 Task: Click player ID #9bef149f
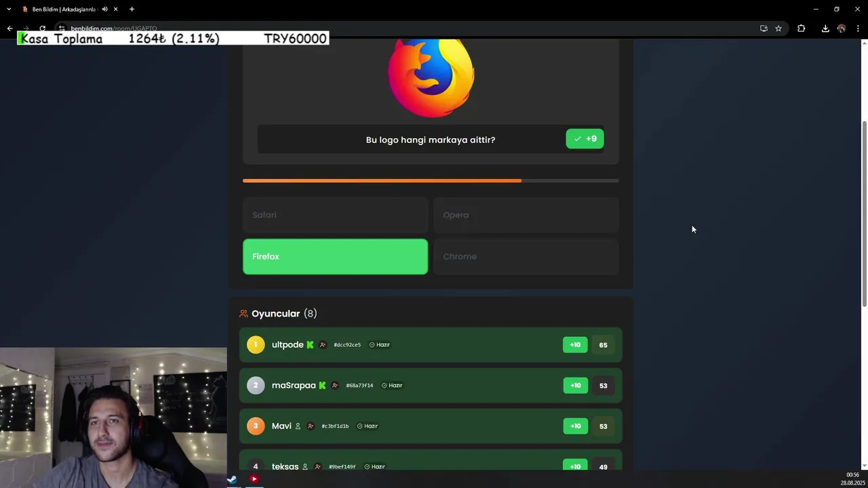click(x=342, y=467)
